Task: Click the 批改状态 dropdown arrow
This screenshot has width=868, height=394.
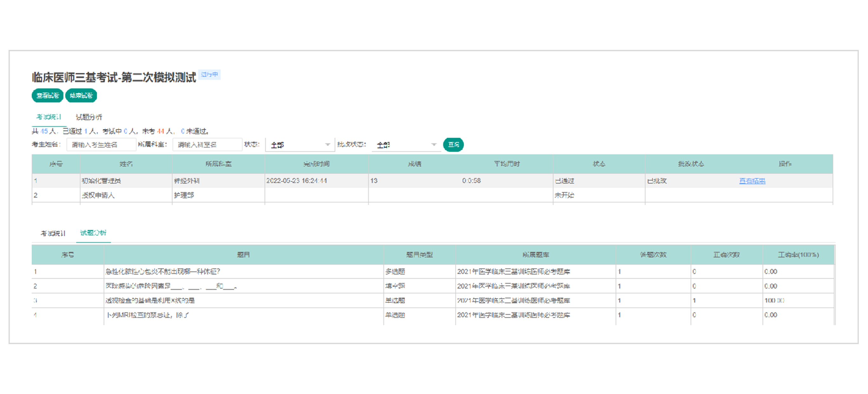Action: point(434,145)
